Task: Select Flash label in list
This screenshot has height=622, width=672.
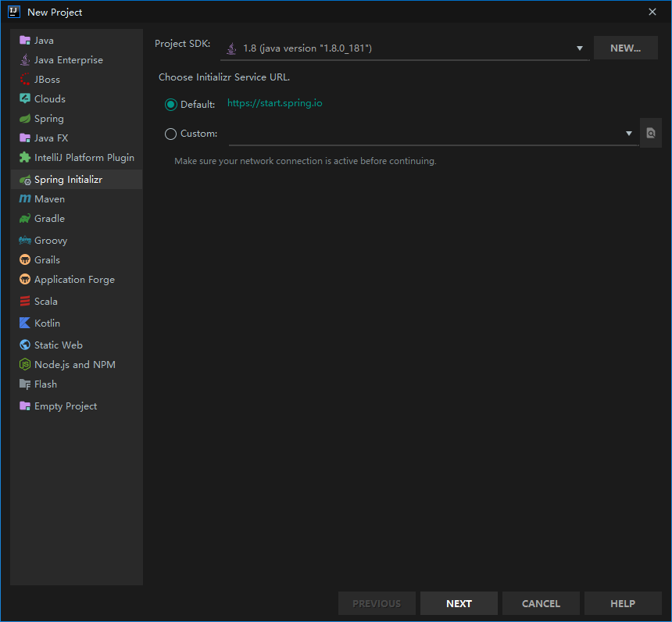Action: click(x=45, y=384)
